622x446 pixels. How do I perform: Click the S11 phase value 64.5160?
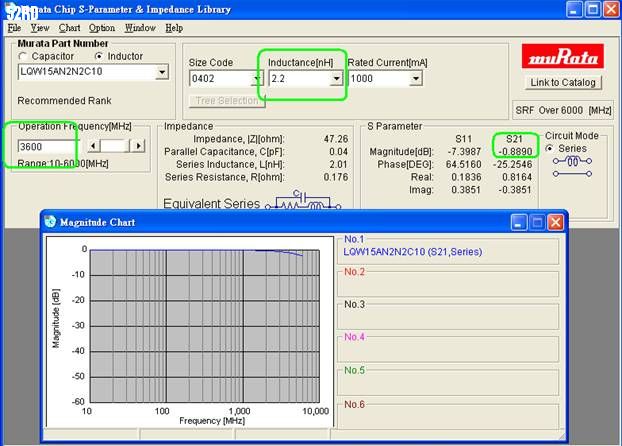[x=463, y=164]
